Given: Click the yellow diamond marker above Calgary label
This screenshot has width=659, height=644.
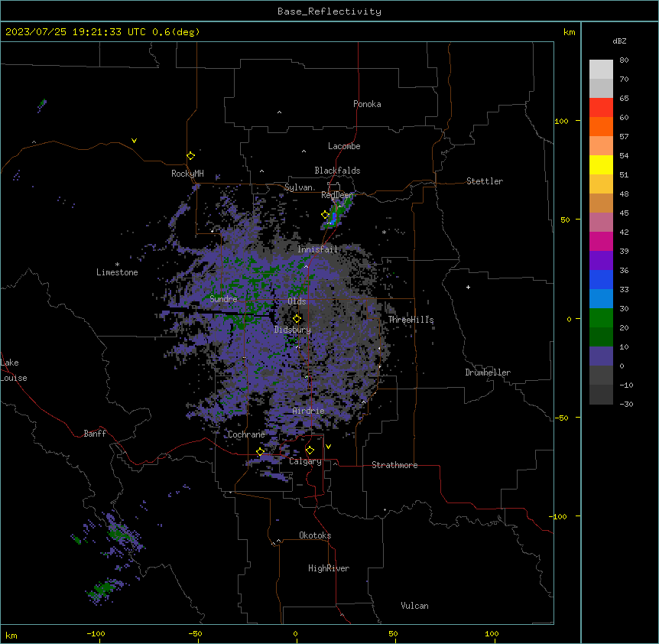Looking at the screenshot, I should [x=310, y=450].
